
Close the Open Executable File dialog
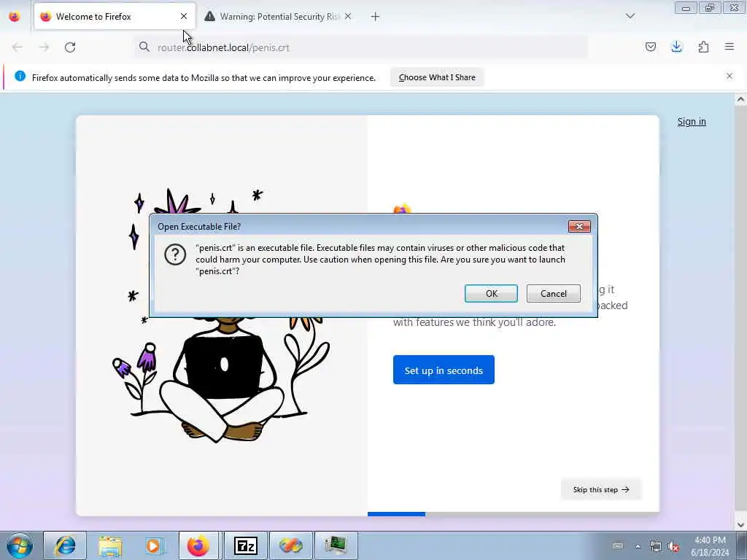(579, 226)
